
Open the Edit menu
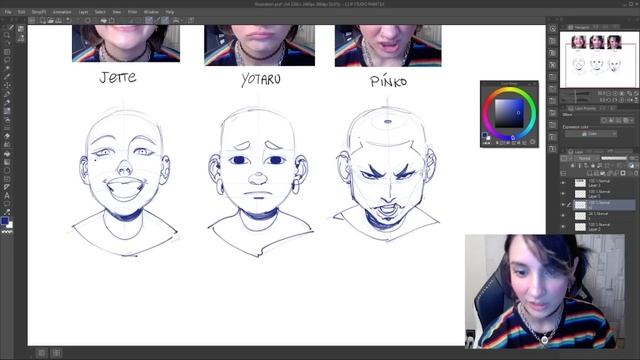coord(21,12)
